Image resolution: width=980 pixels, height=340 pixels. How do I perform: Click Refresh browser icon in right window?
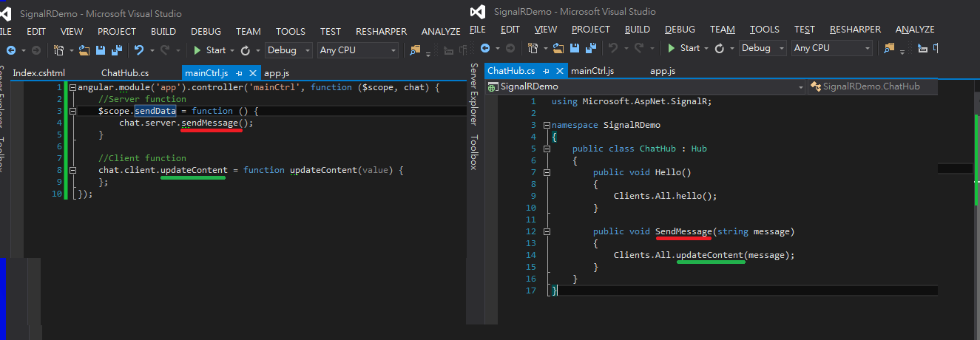pyautogui.click(x=720, y=48)
